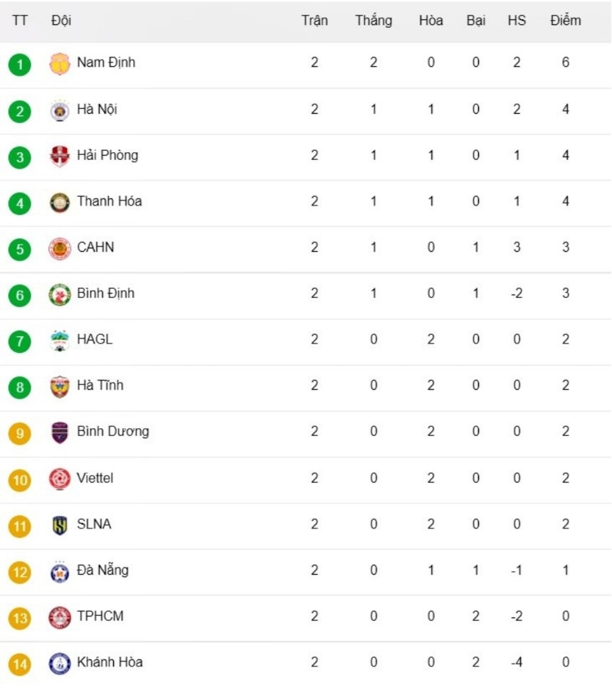Click the CAHN team emblem
The height and width of the screenshot is (700, 612).
pos(59,249)
